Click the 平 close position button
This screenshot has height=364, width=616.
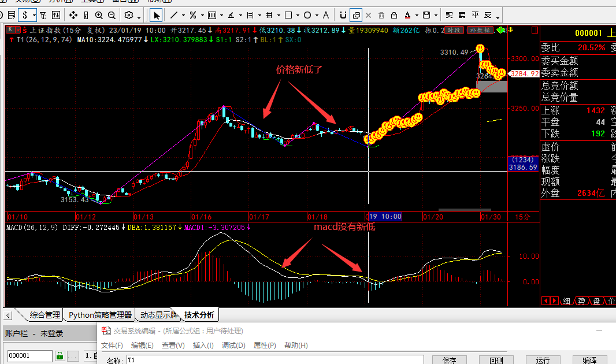(475, 15)
